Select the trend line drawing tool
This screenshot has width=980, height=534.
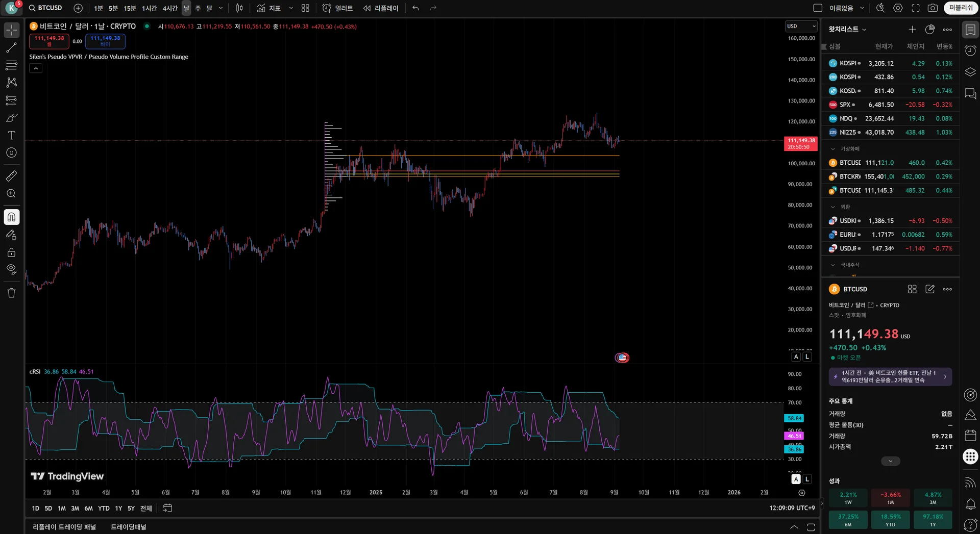(11, 48)
